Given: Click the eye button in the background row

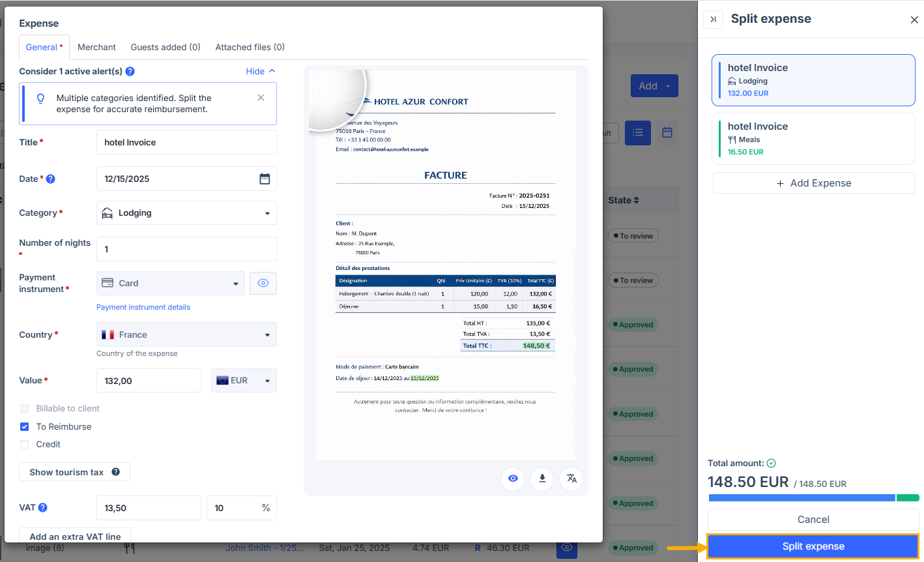Looking at the screenshot, I should (x=567, y=548).
